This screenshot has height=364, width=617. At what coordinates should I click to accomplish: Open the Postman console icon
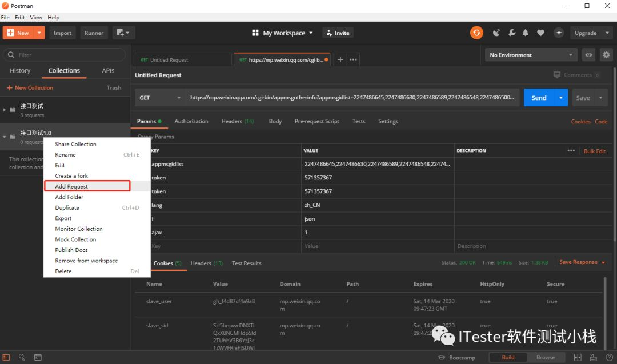(38, 357)
